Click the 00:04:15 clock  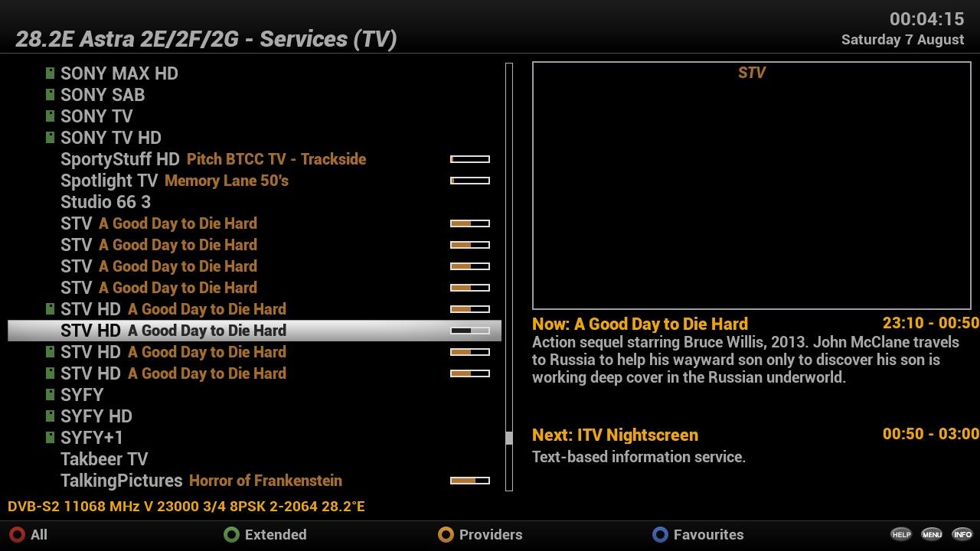pyautogui.click(x=927, y=19)
